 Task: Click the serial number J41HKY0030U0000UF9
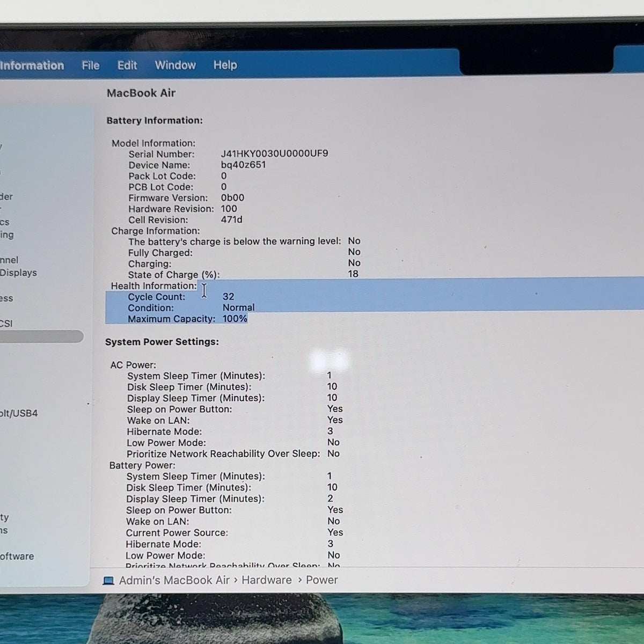point(274,153)
